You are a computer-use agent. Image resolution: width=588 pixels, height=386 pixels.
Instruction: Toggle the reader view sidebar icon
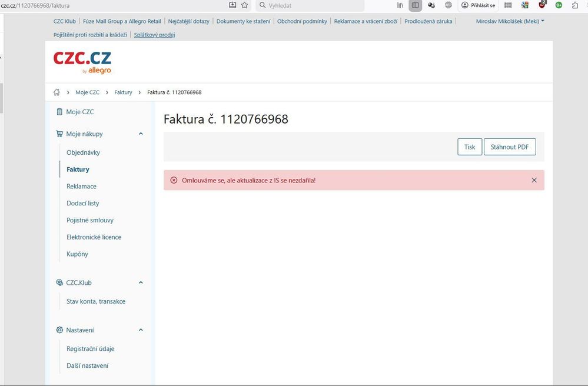pos(416,5)
